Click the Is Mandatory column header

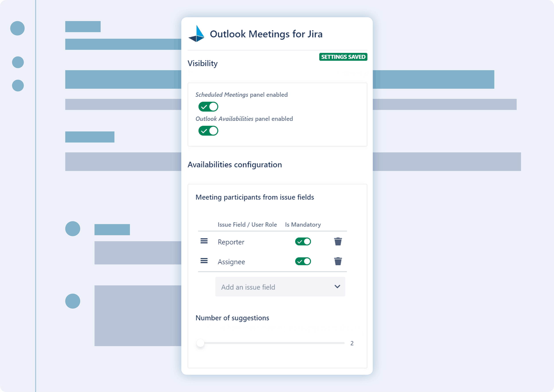point(303,224)
